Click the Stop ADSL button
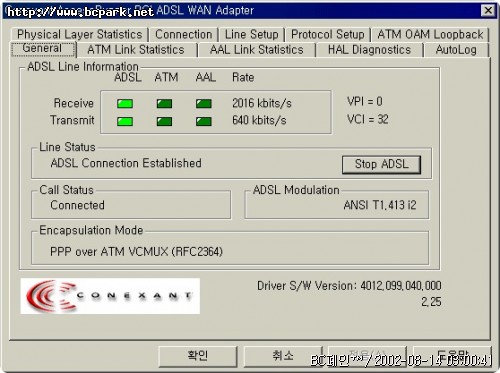The width and height of the screenshot is (500, 373). [x=381, y=164]
